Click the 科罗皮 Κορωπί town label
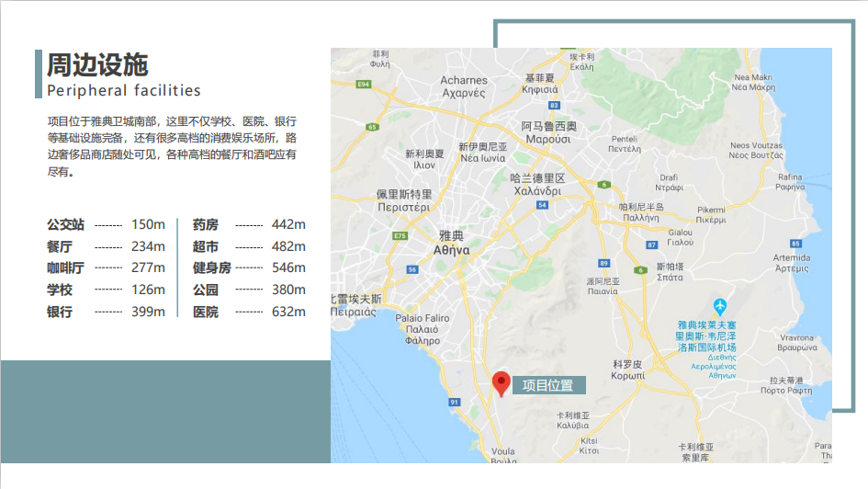Viewport: 868px width, 489px height. [626, 370]
